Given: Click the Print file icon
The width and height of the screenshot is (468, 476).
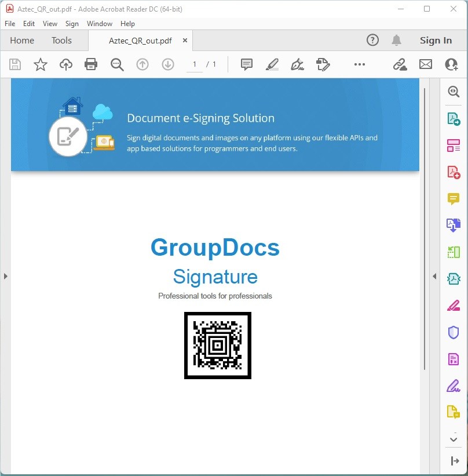Looking at the screenshot, I should 91,64.
